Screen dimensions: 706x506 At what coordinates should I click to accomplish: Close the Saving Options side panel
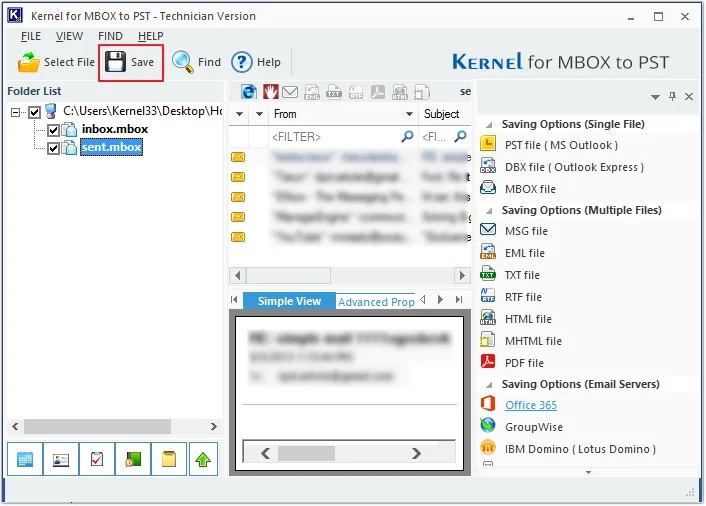(x=689, y=96)
